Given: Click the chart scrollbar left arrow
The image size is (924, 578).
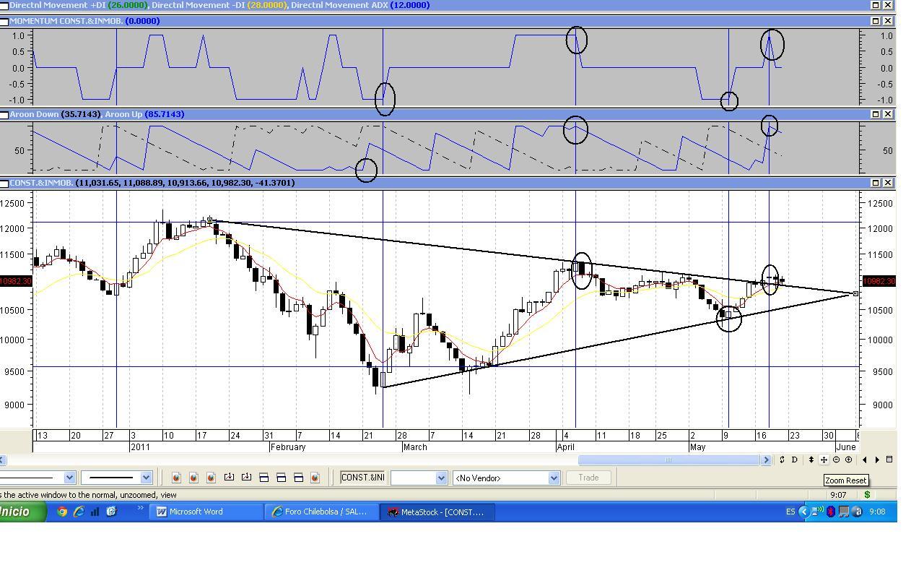Looking at the screenshot, I should (x=2, y=460).
